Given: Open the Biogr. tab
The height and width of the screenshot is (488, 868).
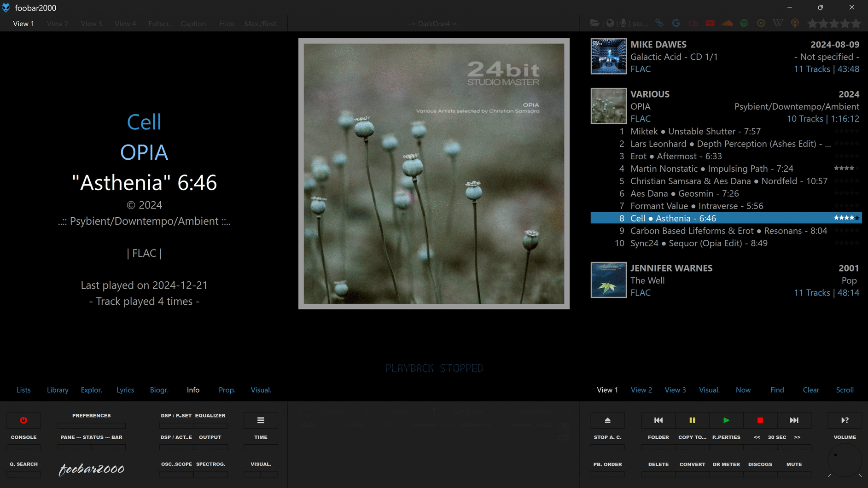Looking at the screenshot, I should tap(159, 390).
